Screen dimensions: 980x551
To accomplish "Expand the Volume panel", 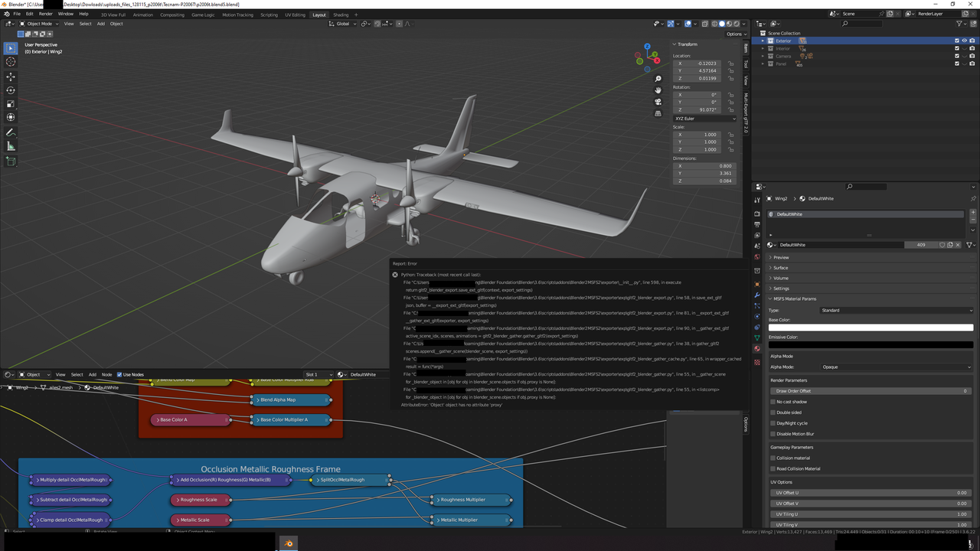I will [780, 278].
